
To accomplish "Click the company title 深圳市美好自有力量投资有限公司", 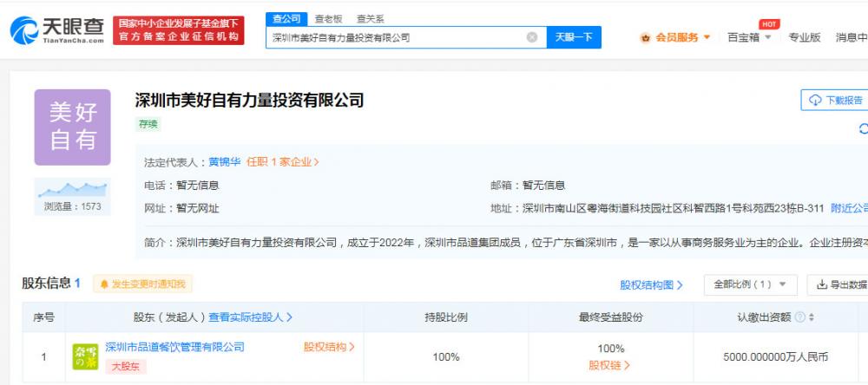I will click(250, 100).
